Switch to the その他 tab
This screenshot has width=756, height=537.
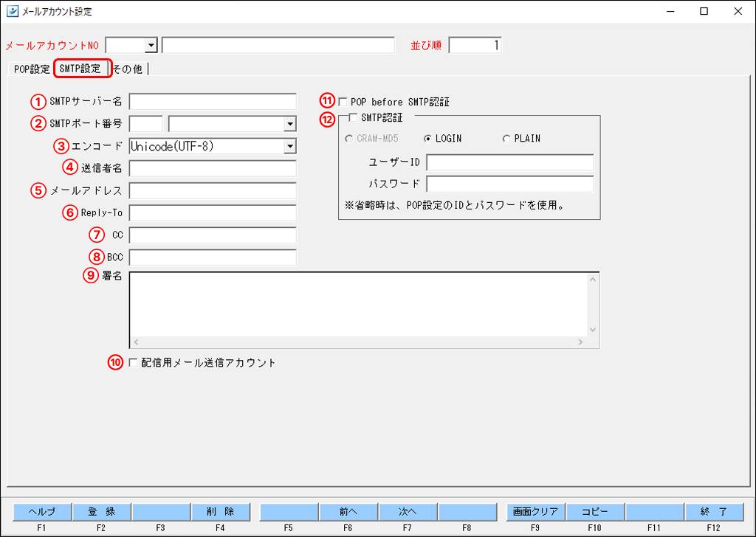click(127, 68)
